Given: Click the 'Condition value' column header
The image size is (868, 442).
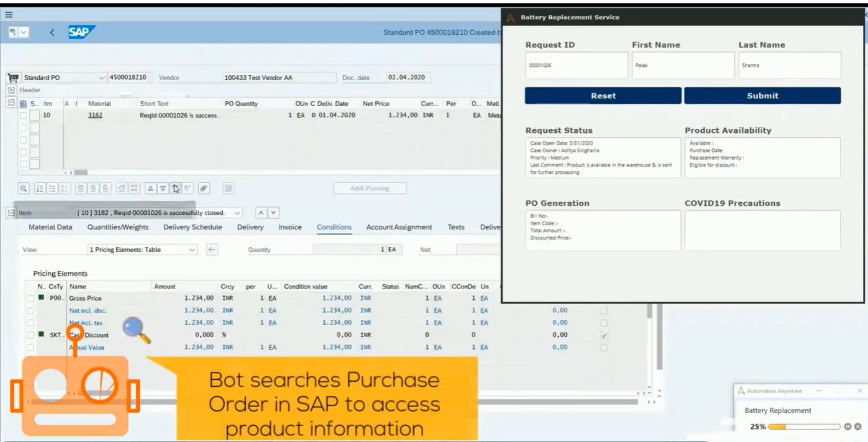Looking at the screenshot, I should [x=305, y=287].
